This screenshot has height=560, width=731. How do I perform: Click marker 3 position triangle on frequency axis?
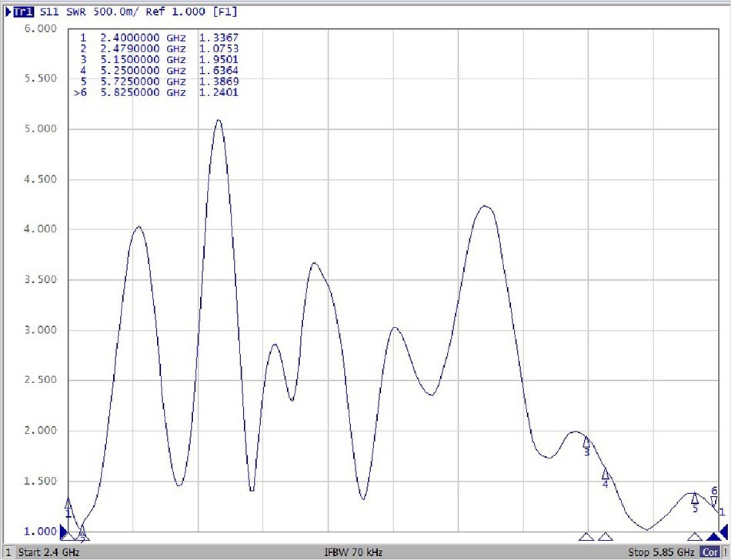586,537
